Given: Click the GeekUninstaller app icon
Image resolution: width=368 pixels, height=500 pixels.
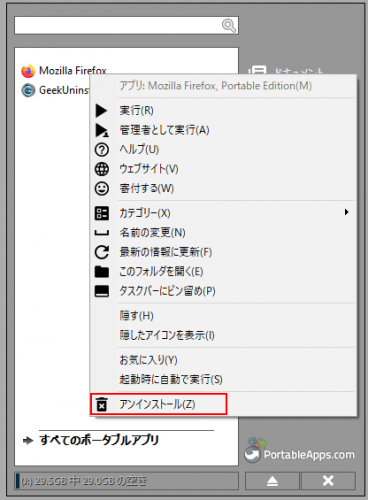Looking at the screenshot, I should (x=28, y=90).
